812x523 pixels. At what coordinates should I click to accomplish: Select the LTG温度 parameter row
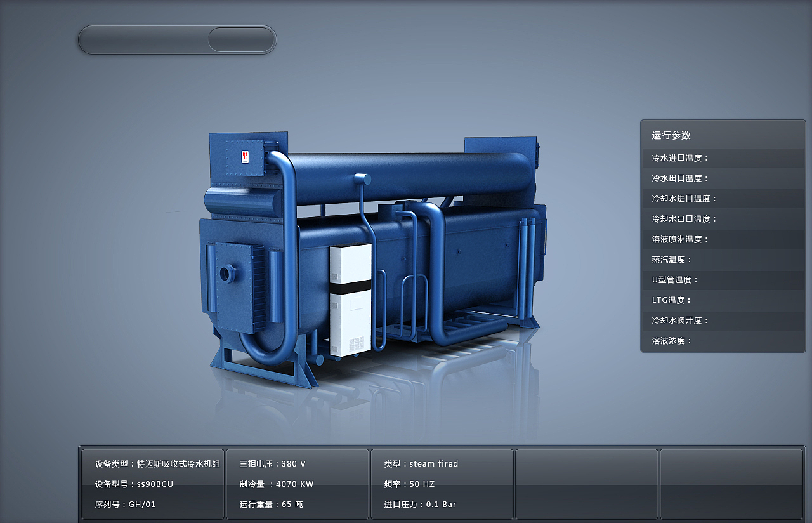tap(723, 300)
